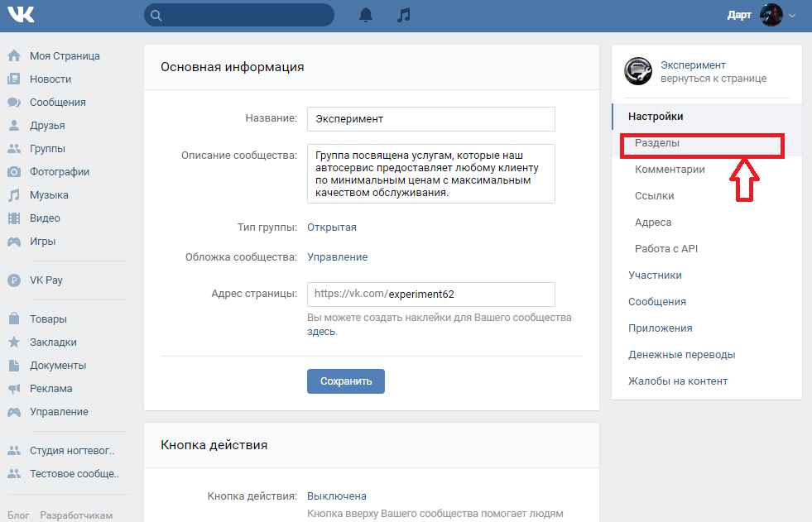812x522 pixels.
Task: Click the VK logo icon
Action: (x=23, y=15)
